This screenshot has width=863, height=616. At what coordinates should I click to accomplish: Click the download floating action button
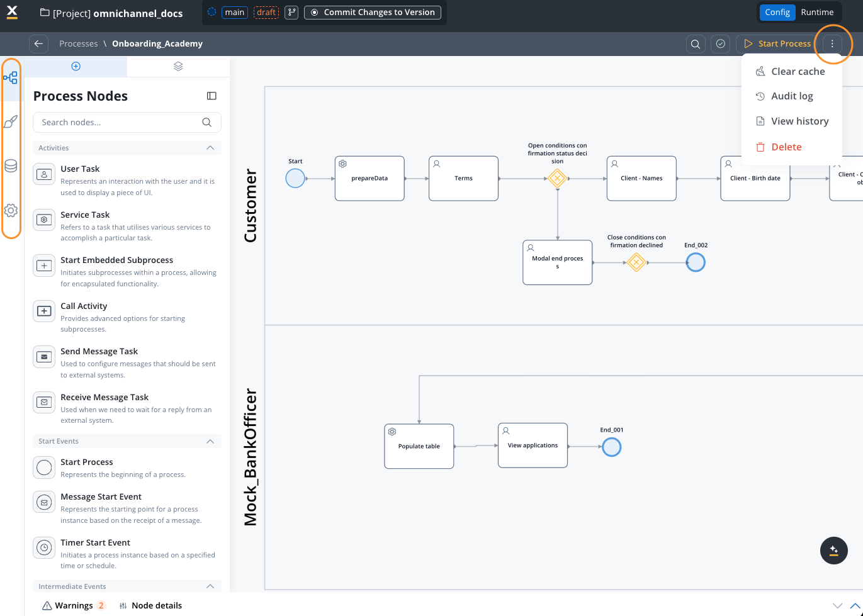[833, 550]
